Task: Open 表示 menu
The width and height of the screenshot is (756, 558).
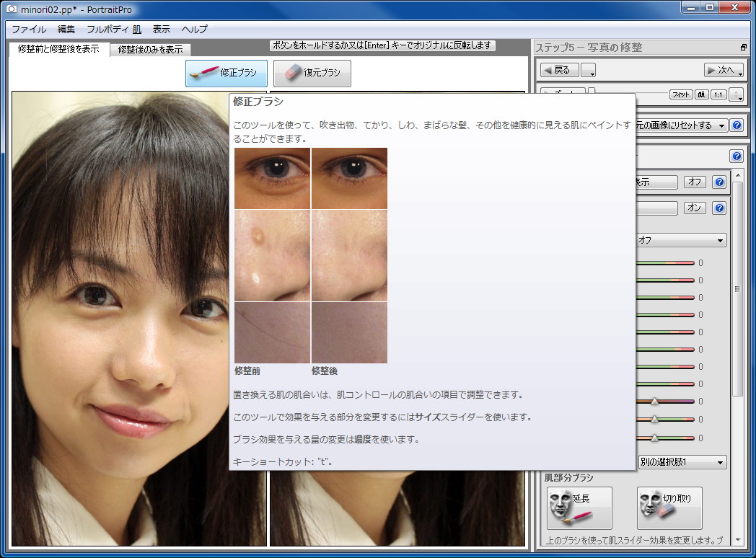Action: tap(162, 30)
